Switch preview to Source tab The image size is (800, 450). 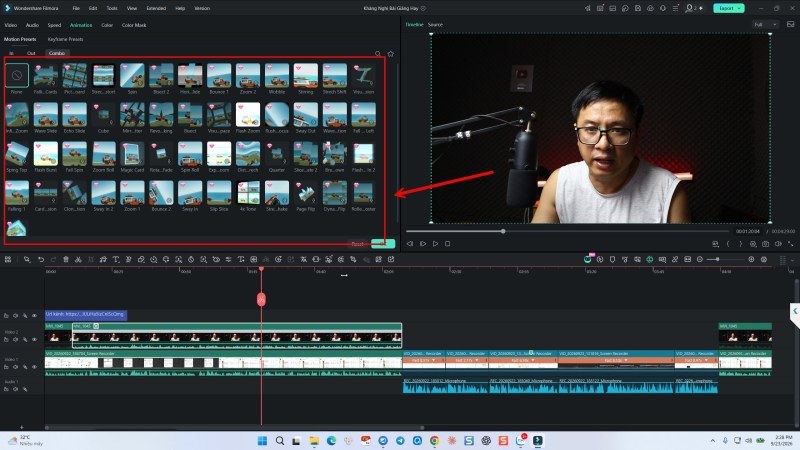click(435, 24)
